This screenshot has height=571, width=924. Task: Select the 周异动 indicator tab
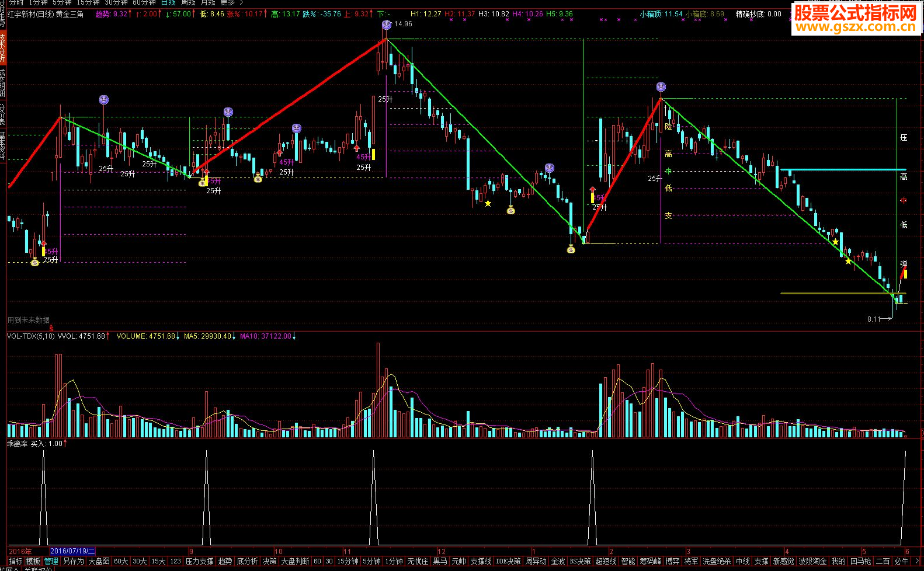[x=536, y=561]
